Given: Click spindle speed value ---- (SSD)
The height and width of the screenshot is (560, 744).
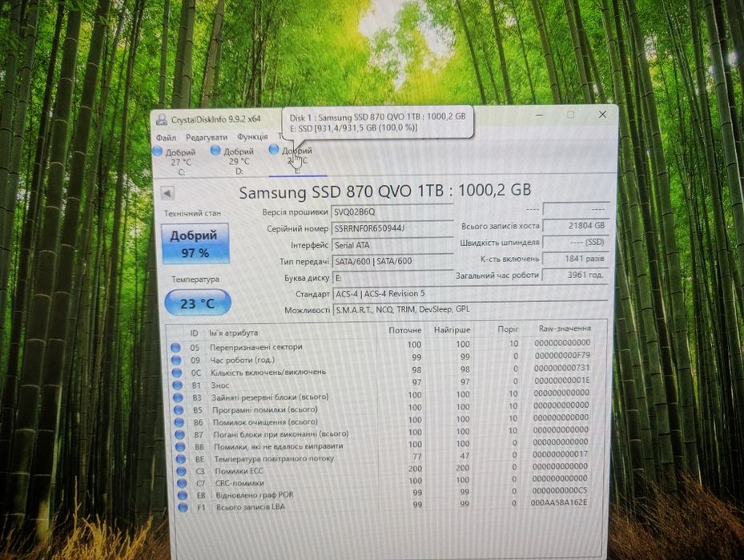Looking at the screenshot, I should point(575,242).
